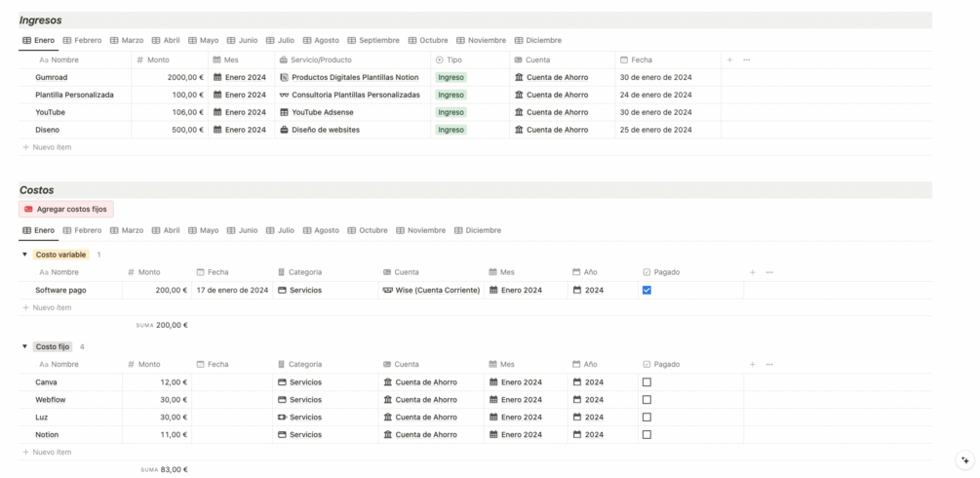
Task: Click Servicios icon in Luz row
Action: click(x=282, y=418)
